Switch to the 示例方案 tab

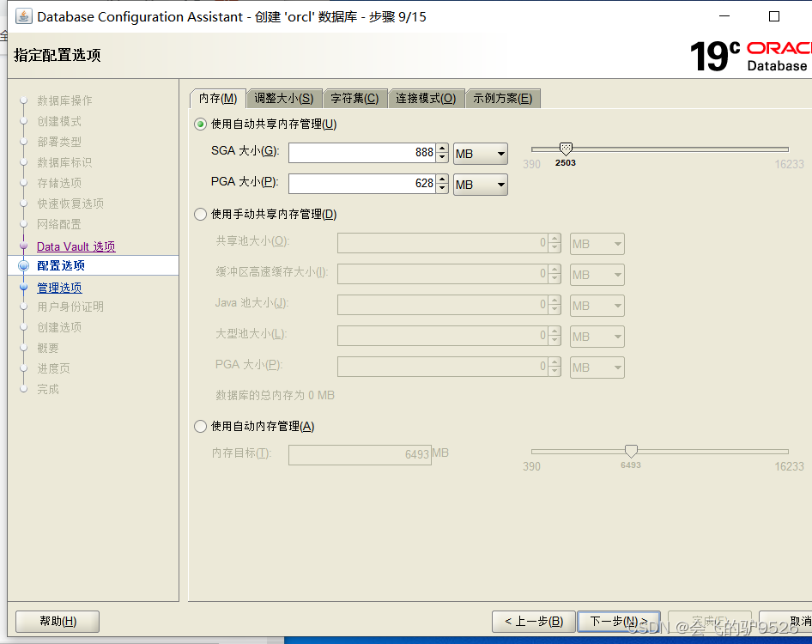pyautogui.click(x=503, y=97)
